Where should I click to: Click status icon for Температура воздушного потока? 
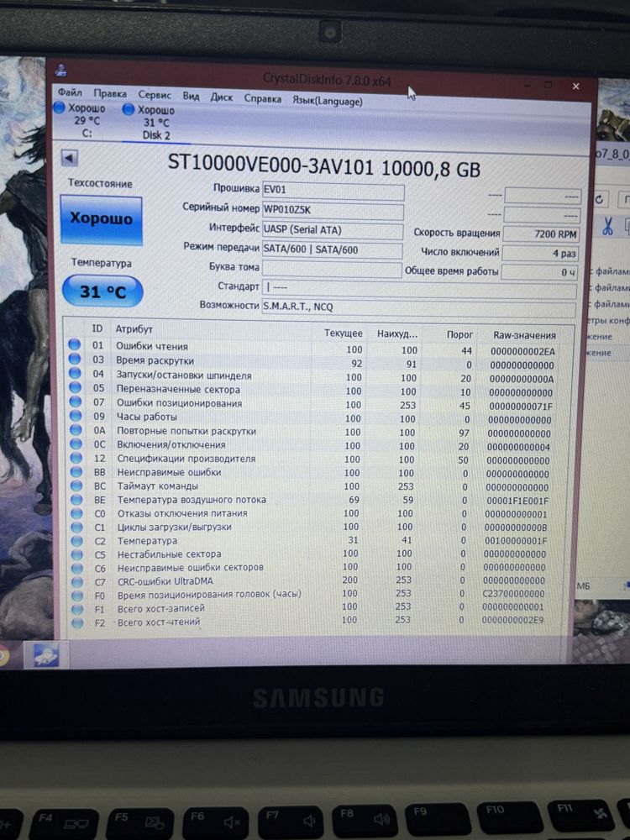tap(77, 499)
